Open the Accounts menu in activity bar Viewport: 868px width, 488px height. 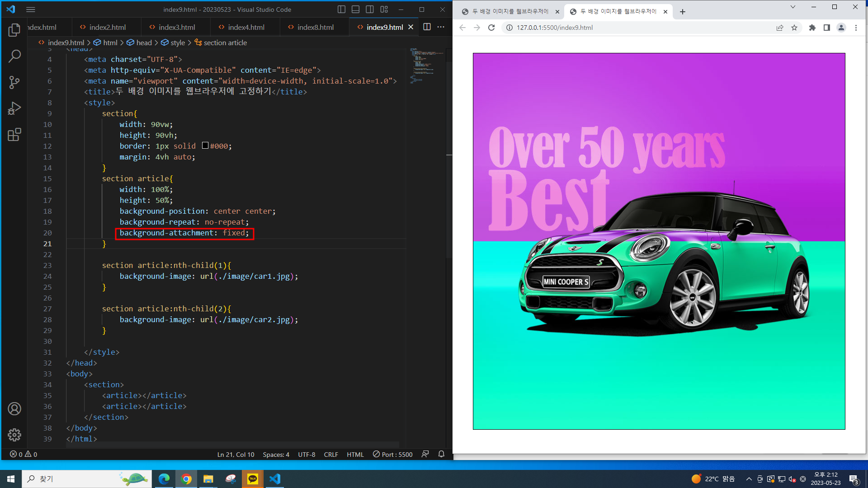pyautogui.click(x=14, y=409)
